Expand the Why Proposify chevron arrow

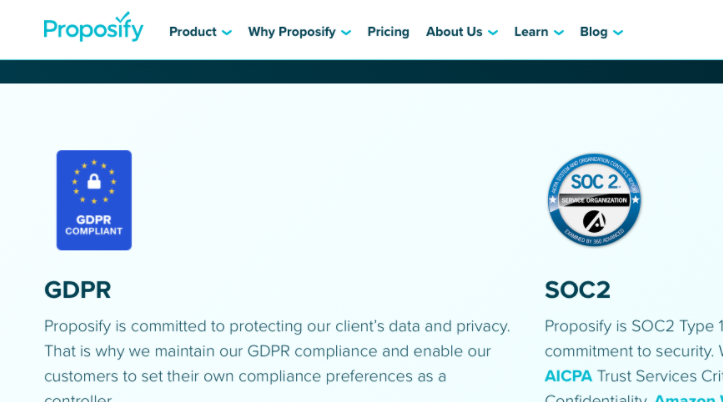(x=346, y=32)
